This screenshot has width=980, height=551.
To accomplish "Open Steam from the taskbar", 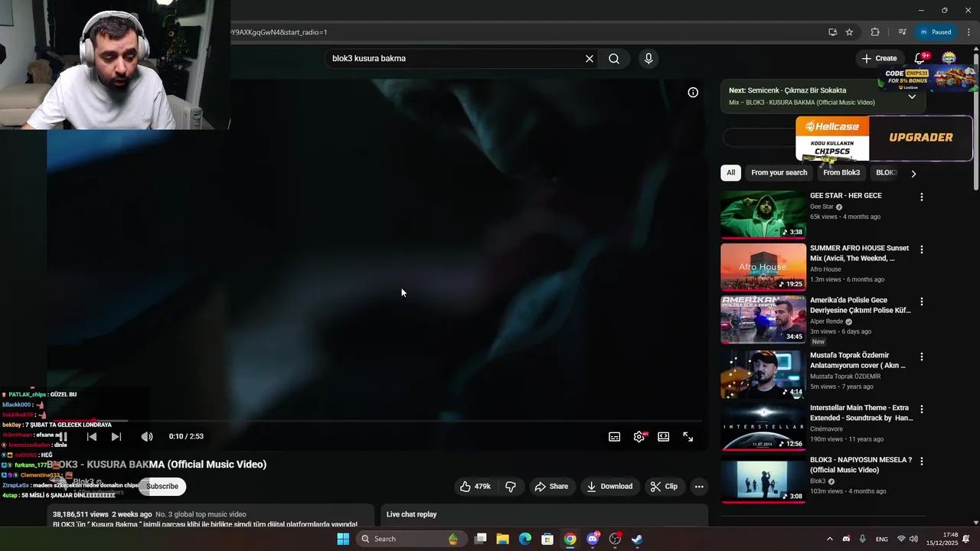I will pyautogui.click(x=637, y=539).
